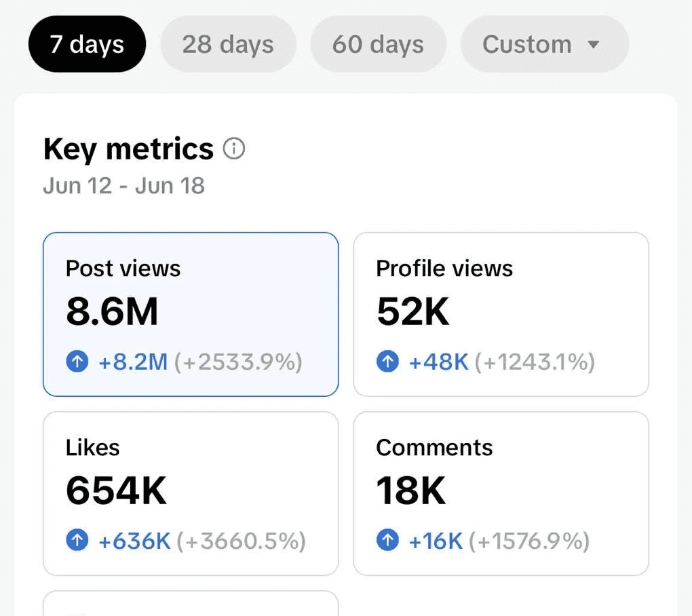Select the Comments metric card
The height and width of the screenshot is (616, 692).
point(501,493)
